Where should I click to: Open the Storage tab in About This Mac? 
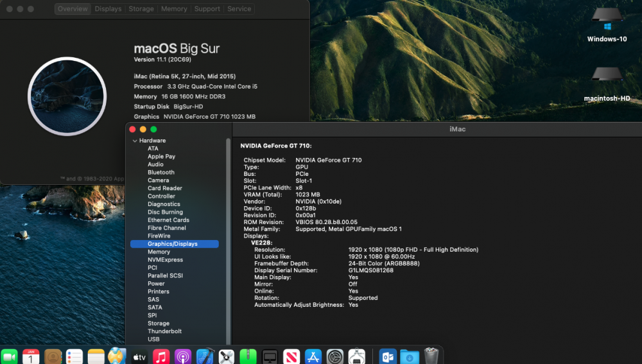click(141, 8)
